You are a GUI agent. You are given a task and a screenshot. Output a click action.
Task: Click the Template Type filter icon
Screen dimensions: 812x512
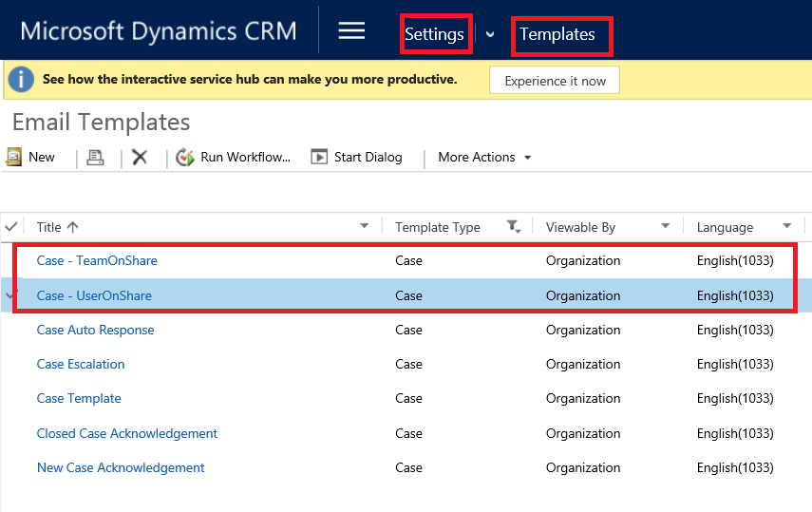tap(514, 226)
